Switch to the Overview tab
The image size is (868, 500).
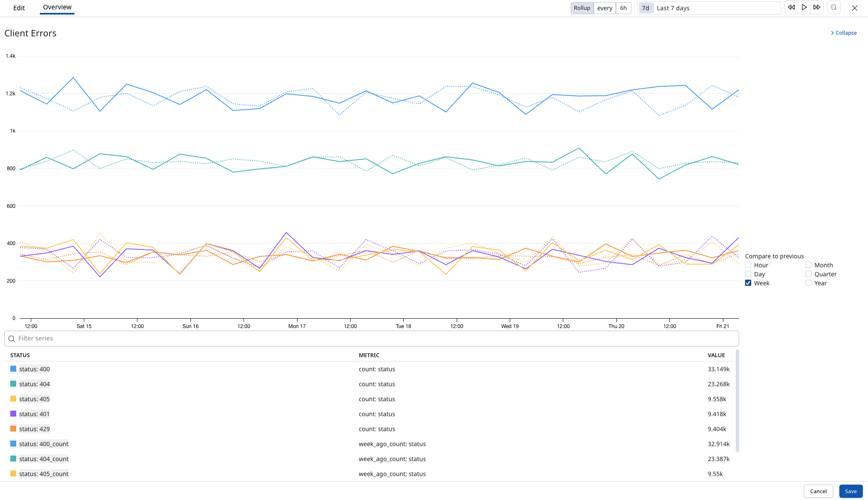(57, 7)
